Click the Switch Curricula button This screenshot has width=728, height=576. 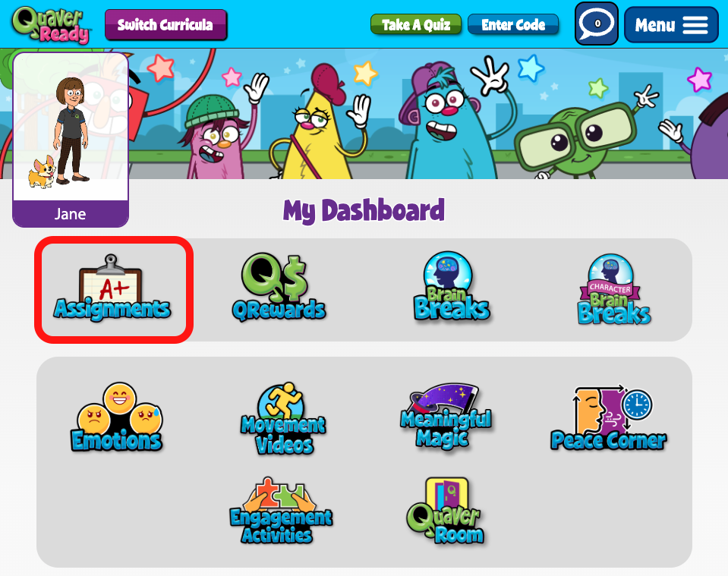pyautogui.click(x=165, y=24)
